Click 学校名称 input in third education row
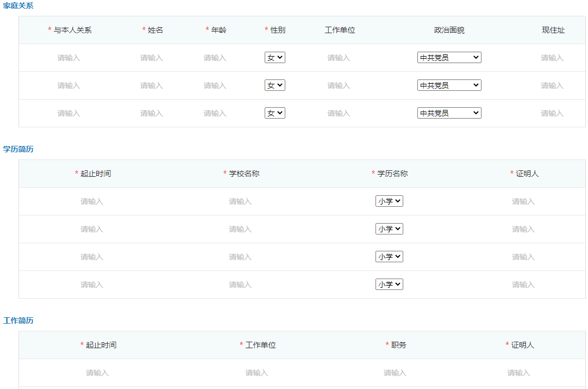This screenshot has height=389, width=588. (240, 257)
